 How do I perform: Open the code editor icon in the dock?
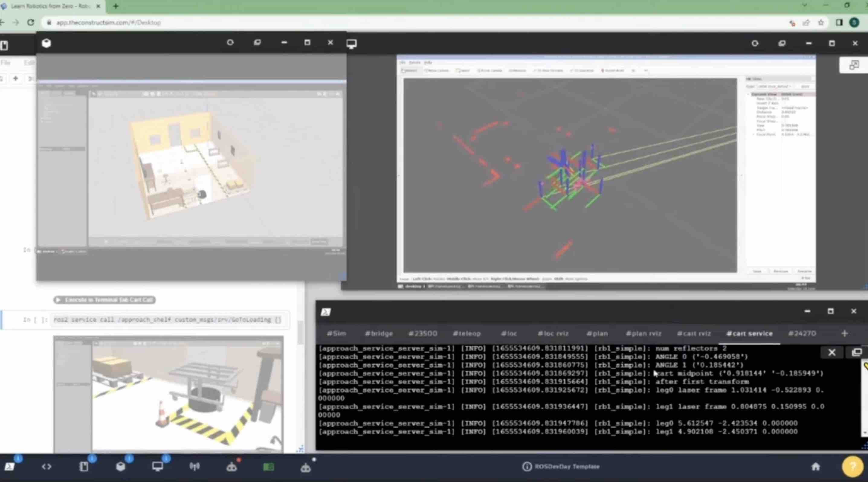47,467
